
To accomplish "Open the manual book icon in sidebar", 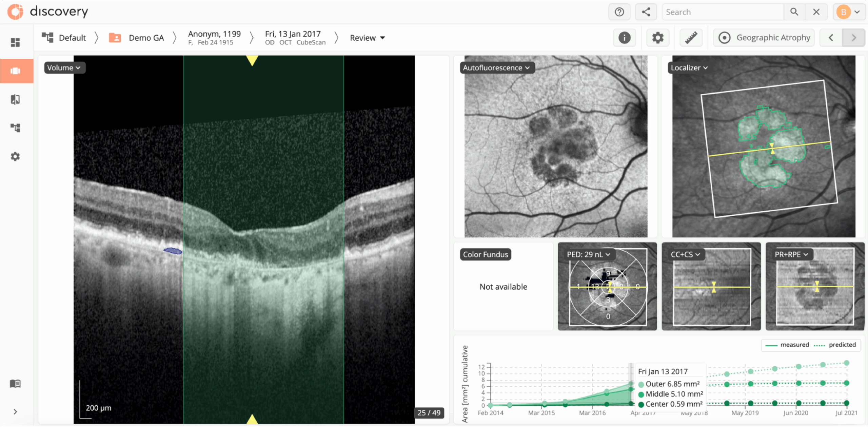I will point(15,384).
